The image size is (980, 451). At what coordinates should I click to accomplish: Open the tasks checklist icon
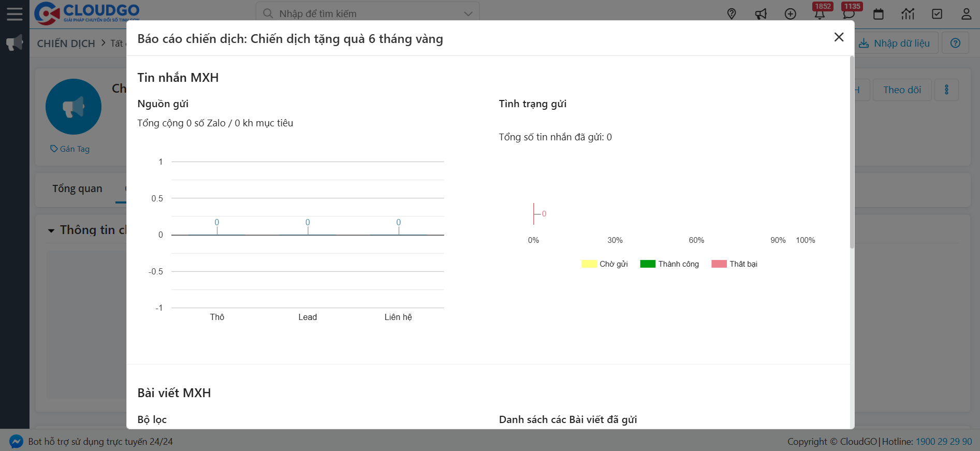click(x=937, y=14)
